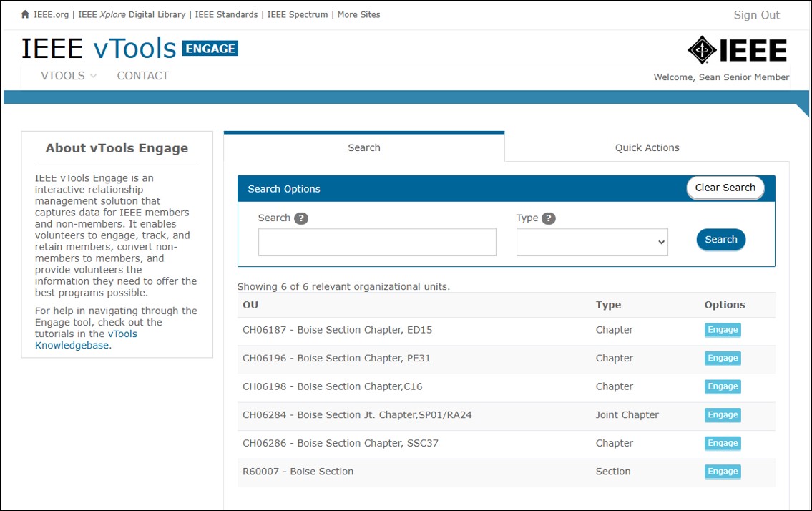Click the IEEE vTools title text

point(99,48)
